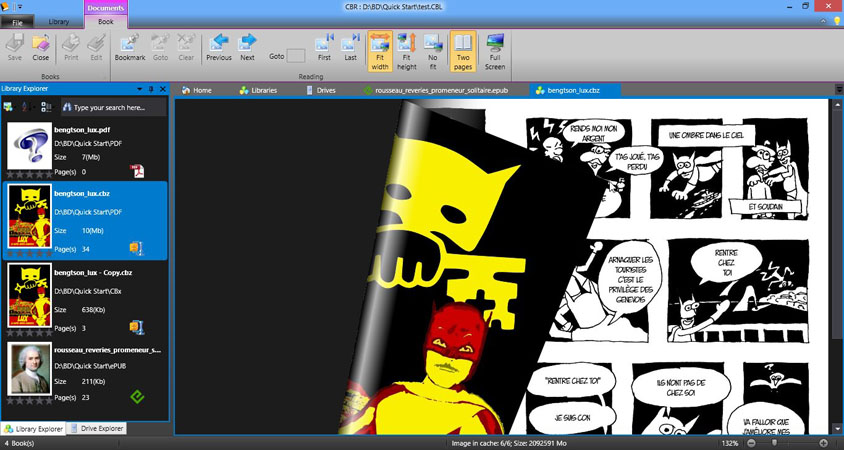Select the Book ribbon tab
The height and width of the screenshot is (450, 844).
coord(106,22)
